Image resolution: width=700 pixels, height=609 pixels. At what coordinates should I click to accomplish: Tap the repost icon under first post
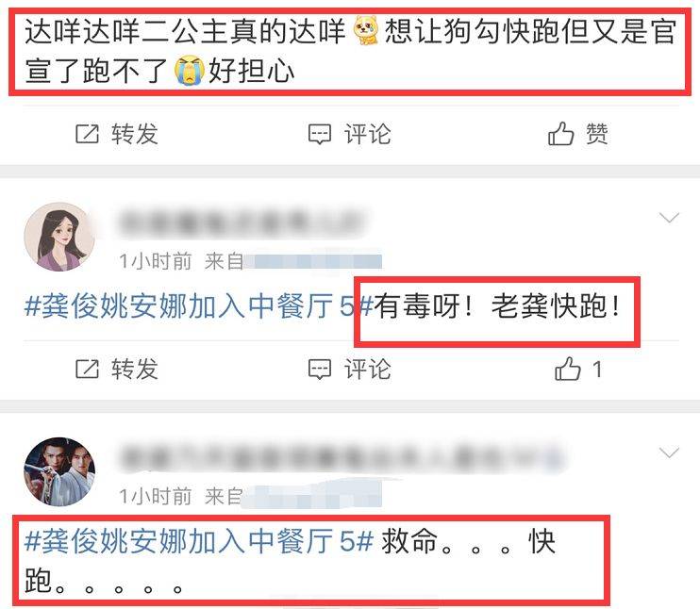click(x=87, y=134)
